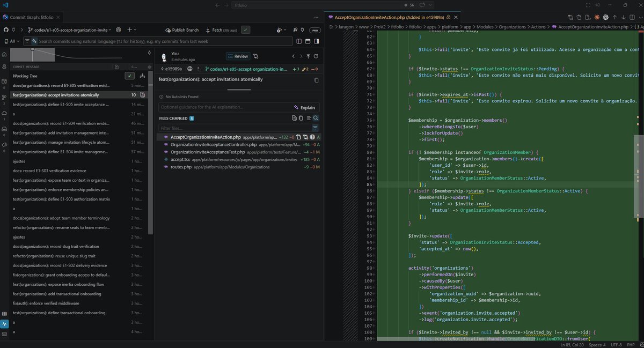Click Publish Branch cloud button

coord(181,30)
